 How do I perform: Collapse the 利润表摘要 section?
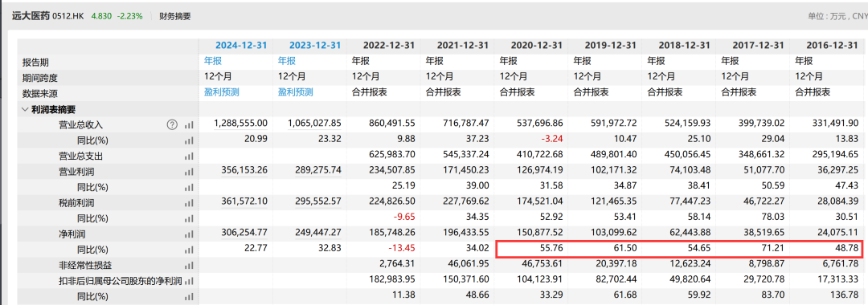click(x=25, y=109)
